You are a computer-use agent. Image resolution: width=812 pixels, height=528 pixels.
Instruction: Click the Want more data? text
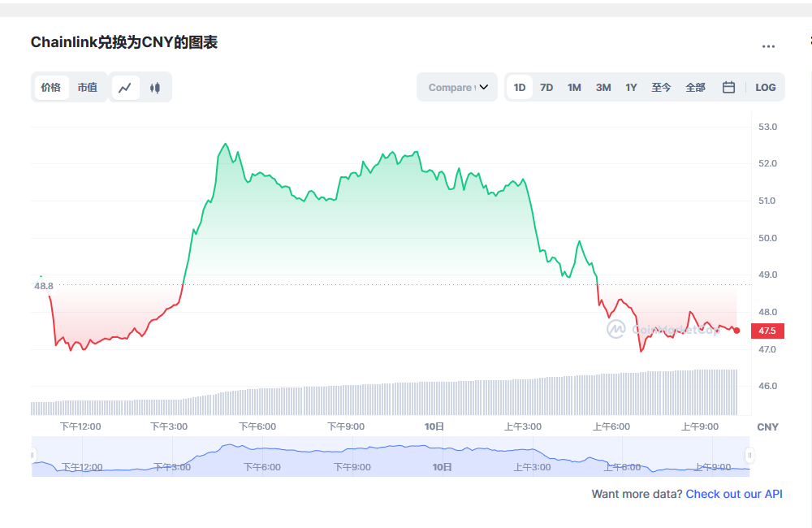[x=637, y=494]
